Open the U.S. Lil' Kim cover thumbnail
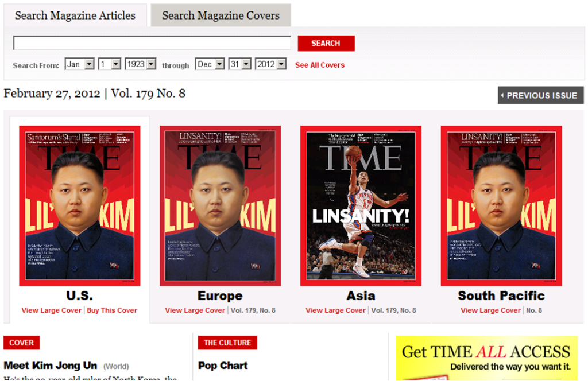Image resolution: width=588 pixels, height=381 pixels. click(79, 205)
